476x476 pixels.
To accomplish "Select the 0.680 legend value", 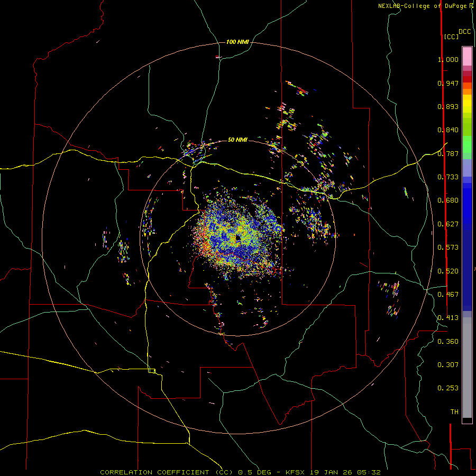I will [x=448, y=200].
